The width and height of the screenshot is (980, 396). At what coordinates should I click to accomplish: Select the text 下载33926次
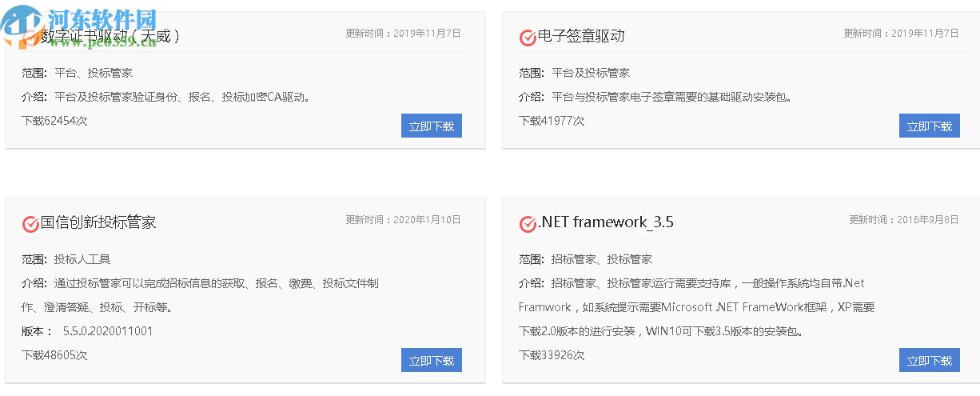coord(552,354)
